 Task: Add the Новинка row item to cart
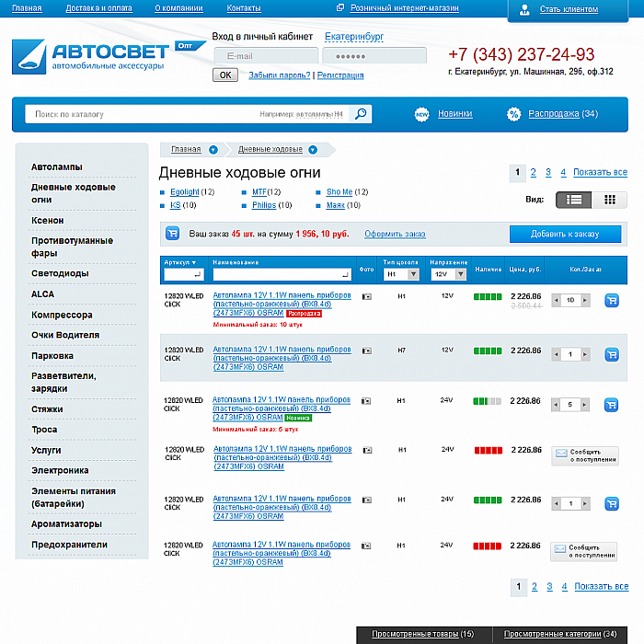coord(611,405)
